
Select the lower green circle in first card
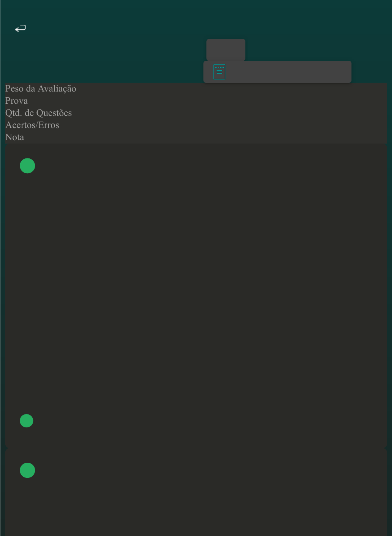click(x=27, y=421)
